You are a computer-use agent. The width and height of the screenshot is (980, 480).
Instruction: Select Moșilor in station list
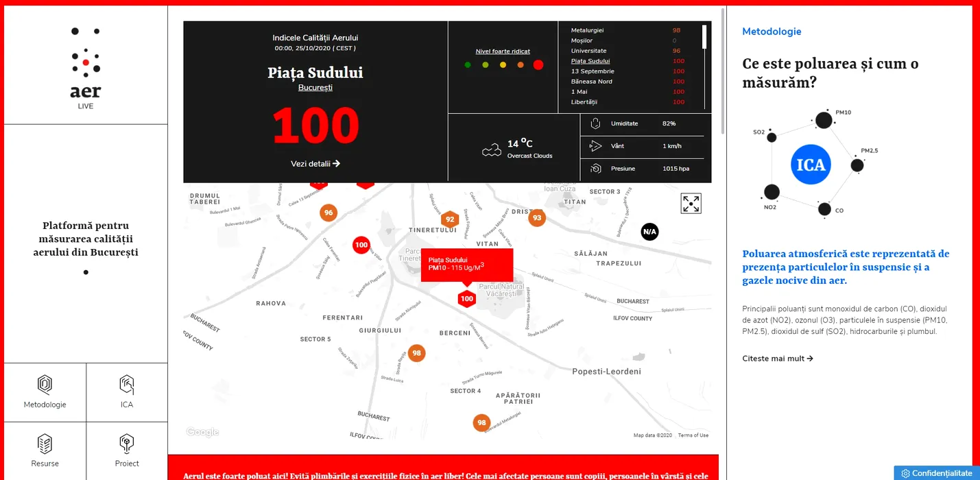tap(582, 40)
